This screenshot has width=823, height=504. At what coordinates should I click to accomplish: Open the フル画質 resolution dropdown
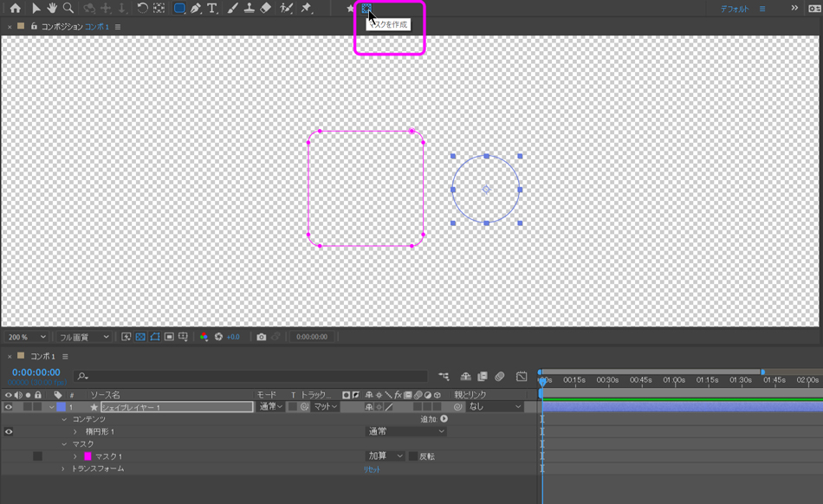point(84,337)
